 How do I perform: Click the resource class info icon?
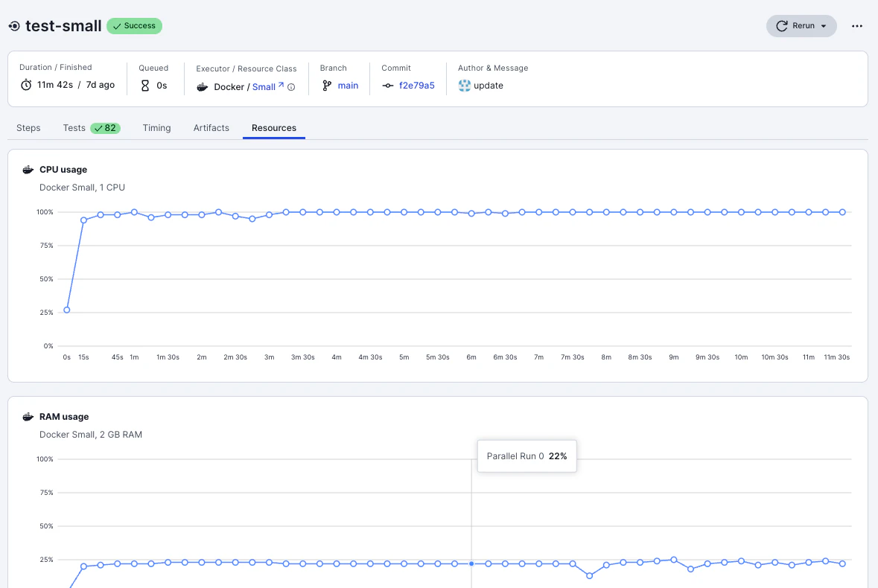291,87
